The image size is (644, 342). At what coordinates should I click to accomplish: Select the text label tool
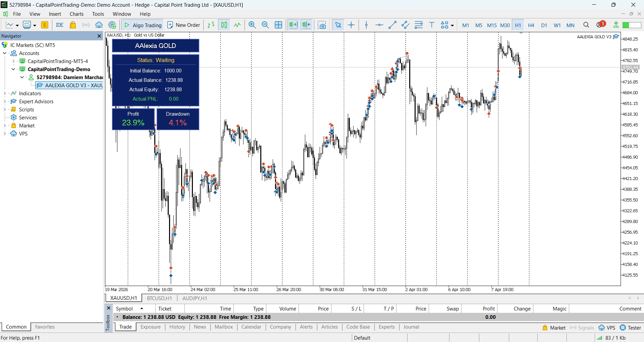[432, 25]
